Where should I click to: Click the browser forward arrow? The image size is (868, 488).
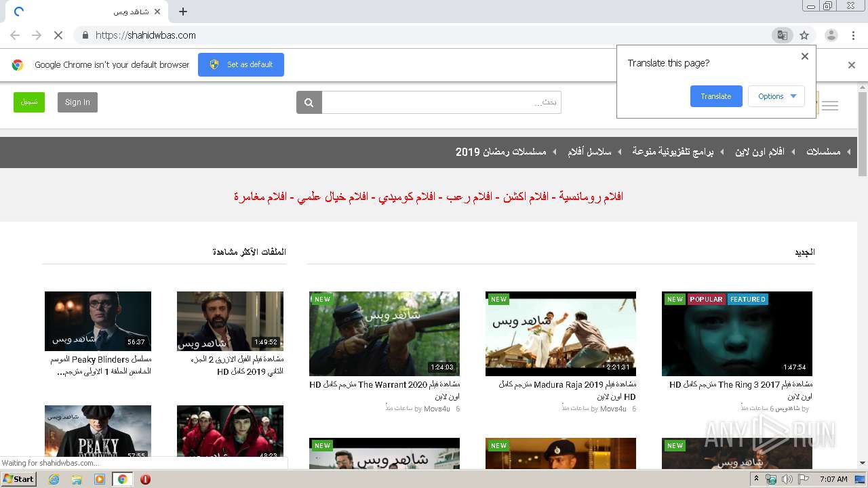pyautogui.click(x=37, y=35)
